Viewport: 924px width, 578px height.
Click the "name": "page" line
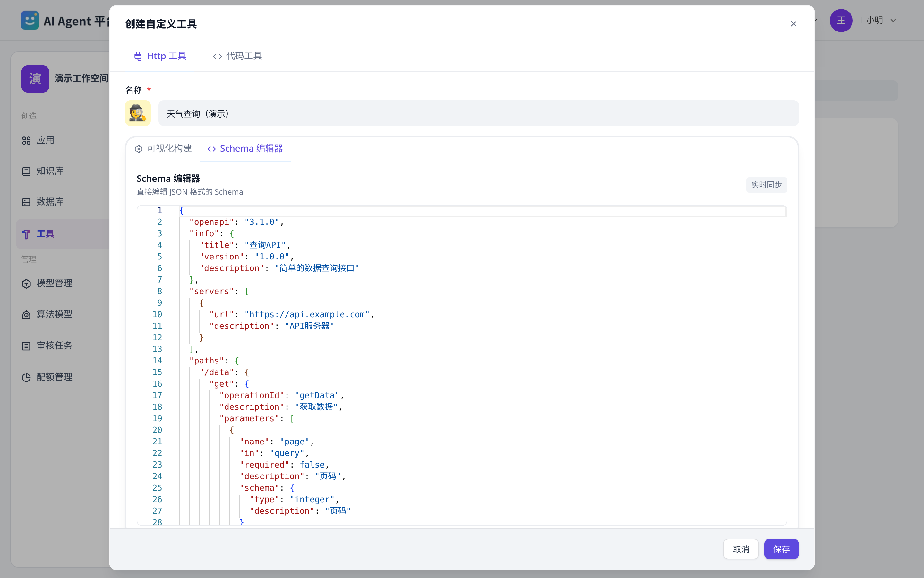click(277, 442)
